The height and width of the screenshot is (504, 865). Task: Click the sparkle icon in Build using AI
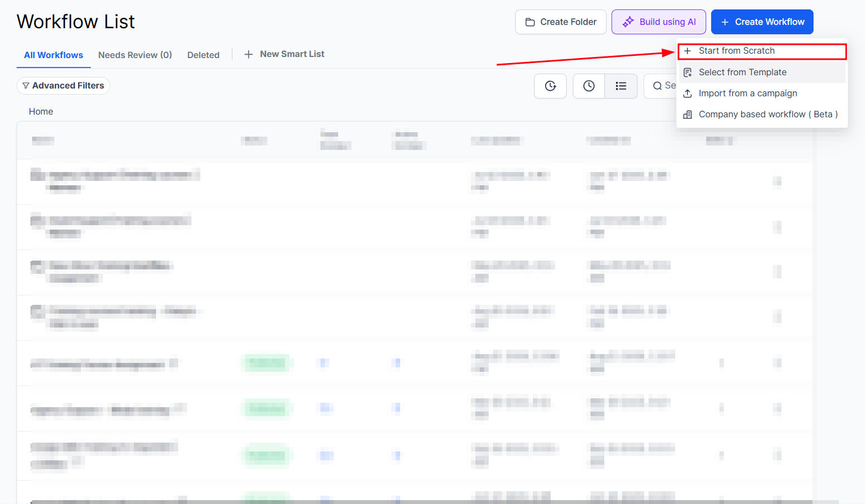(x=628, y=22)
